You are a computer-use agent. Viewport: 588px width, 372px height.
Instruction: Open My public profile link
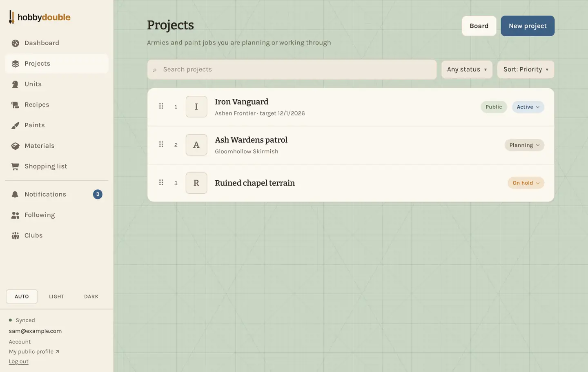34,352
